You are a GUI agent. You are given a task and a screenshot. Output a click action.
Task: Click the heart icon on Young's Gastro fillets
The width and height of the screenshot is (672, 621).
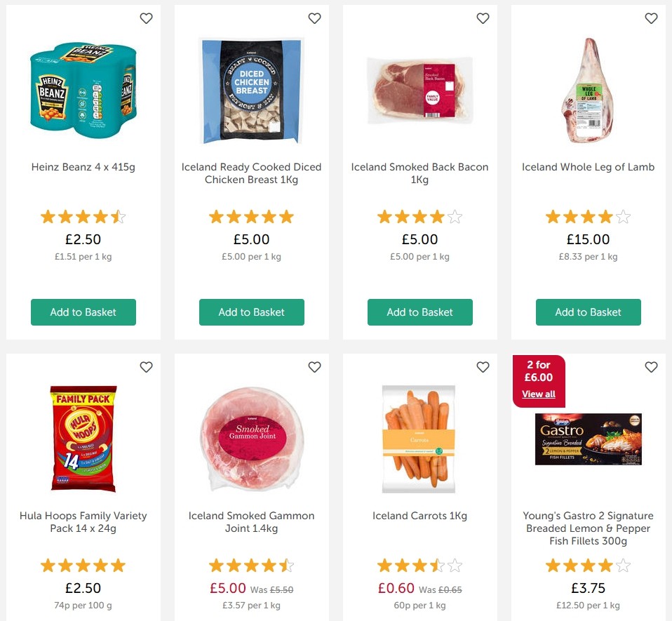pyautogui.click(x=651, y=367)
